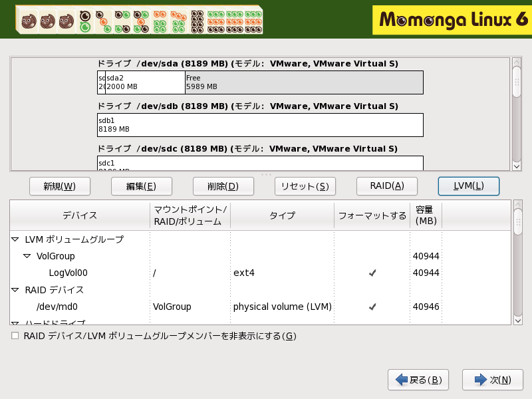Proceed with the 次(N) button

493,380
